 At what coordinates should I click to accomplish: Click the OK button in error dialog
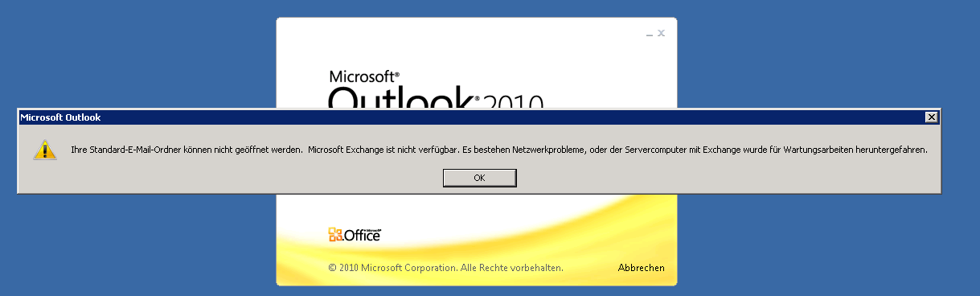pos(479,178)
